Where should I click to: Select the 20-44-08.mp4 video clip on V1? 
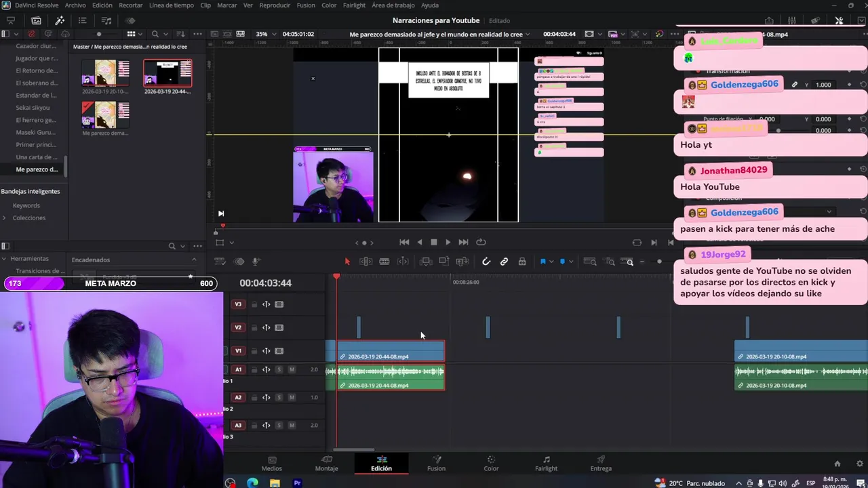pos(391,351)
